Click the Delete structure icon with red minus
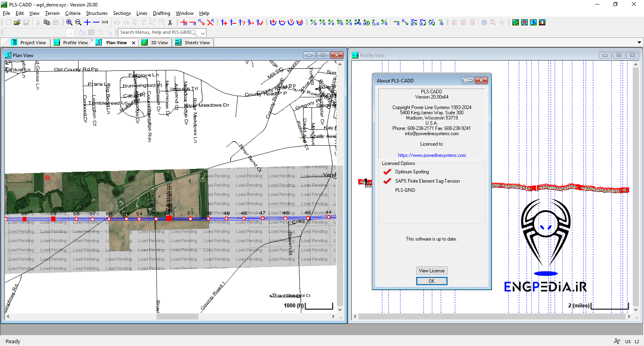The width and height of the screenshot is (644, 346). 233,23
